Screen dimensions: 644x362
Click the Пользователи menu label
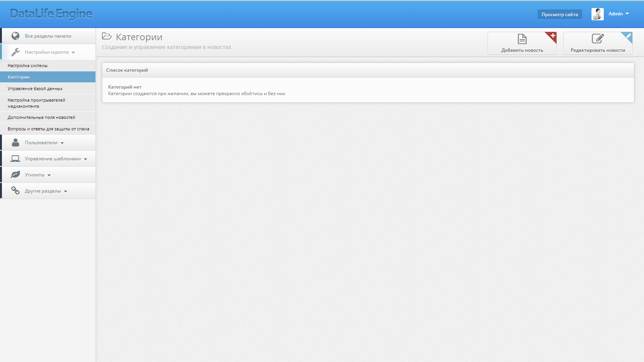[x=41, y=143]
